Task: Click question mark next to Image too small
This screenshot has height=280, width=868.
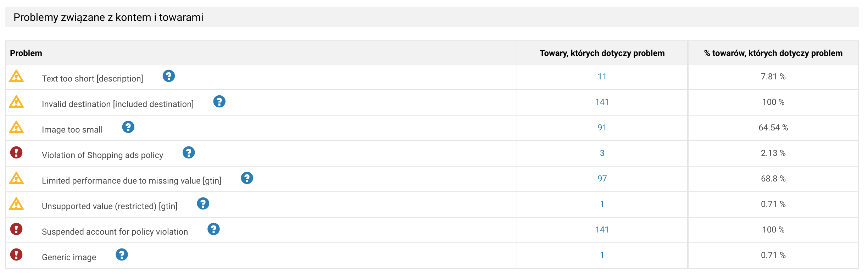Action: (x=128, y=127)
